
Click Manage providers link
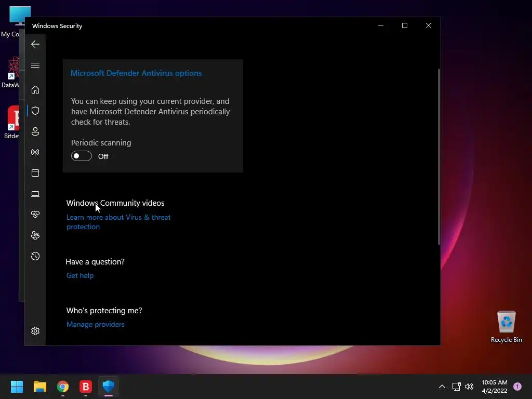[96, 324]
